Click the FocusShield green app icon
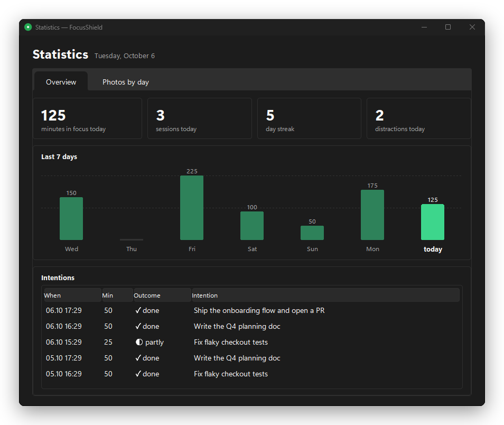504x425 pixels. point(28,27)
